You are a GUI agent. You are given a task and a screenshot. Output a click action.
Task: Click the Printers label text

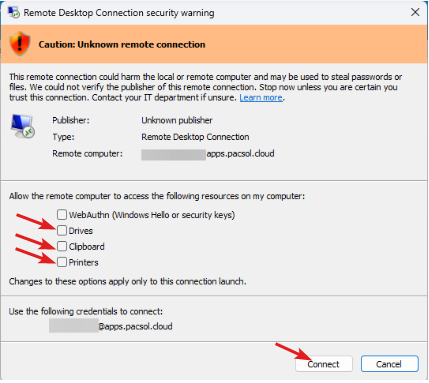coord(83,262)
